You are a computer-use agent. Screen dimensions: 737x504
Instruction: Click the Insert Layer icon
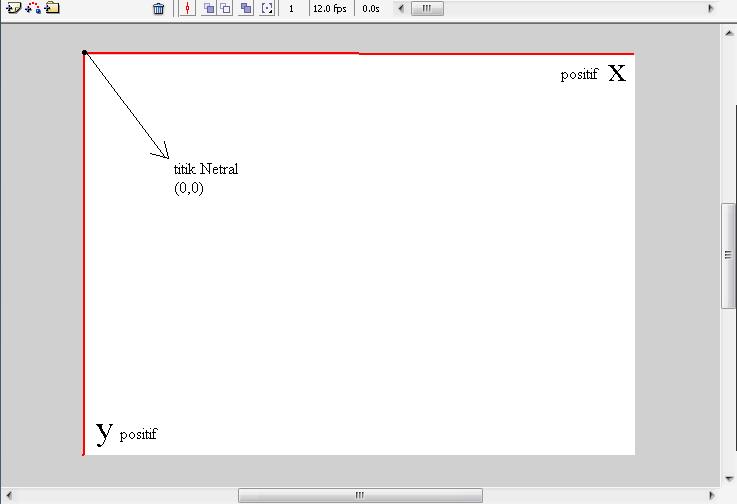point(14,8)
